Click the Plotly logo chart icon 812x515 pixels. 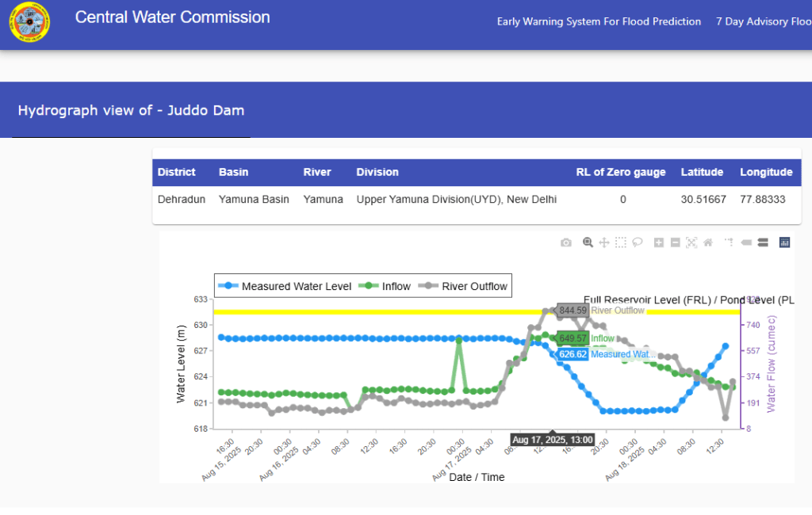click(x=785, y=242)
